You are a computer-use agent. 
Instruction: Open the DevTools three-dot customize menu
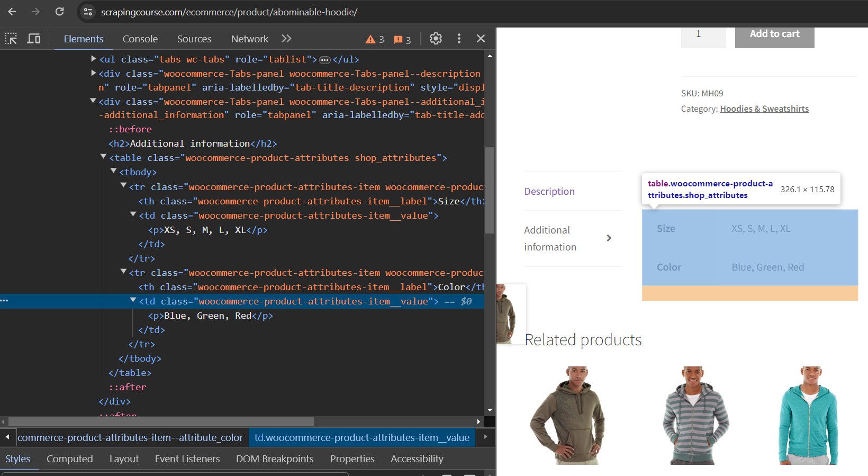[459, 39]
